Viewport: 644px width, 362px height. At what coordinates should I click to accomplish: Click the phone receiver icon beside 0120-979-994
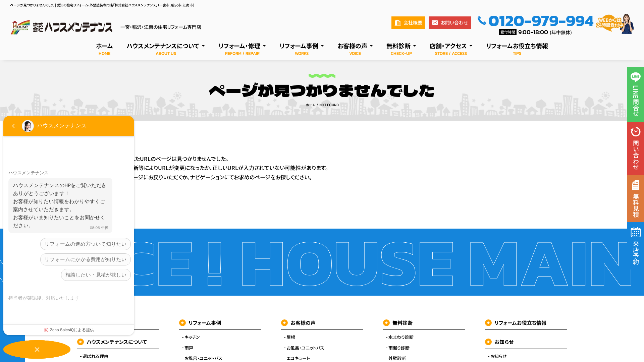tap(482, 21)
